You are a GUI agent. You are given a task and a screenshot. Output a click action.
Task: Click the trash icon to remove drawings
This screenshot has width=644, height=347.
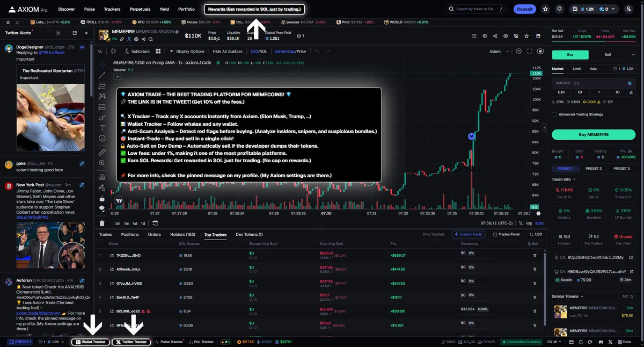click(102, 223)
